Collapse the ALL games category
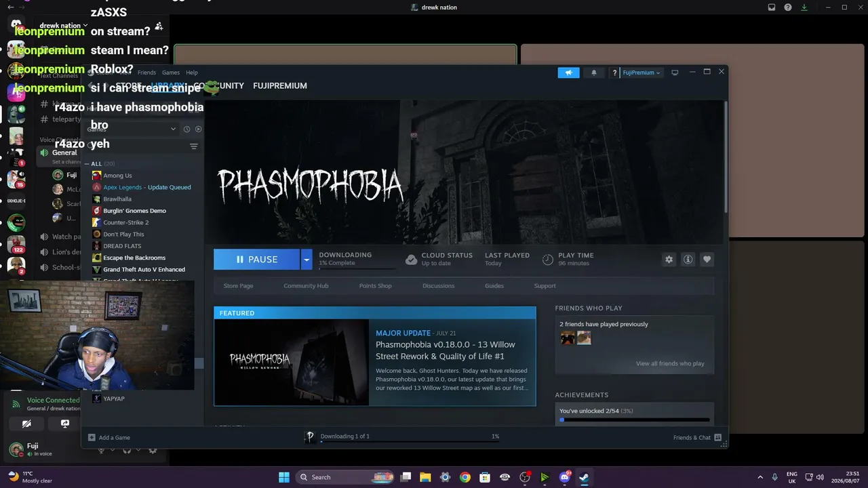Image resolution: width=868 pixels, height=488 pixels. point(87,164)
